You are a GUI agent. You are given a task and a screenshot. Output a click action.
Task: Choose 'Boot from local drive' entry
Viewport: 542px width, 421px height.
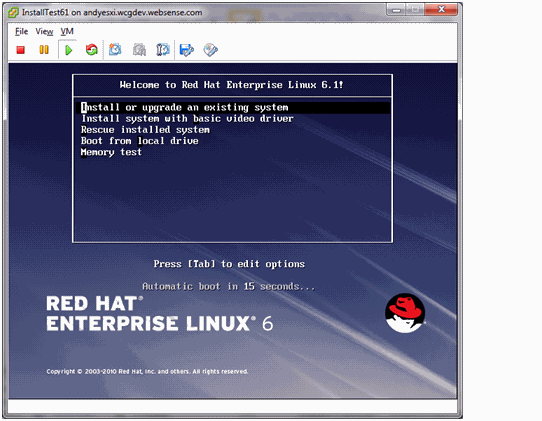coord(140,141)
